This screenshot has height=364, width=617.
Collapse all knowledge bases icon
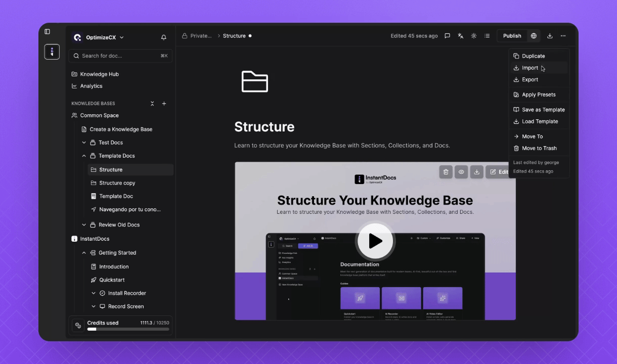click(x=152, y=104)
